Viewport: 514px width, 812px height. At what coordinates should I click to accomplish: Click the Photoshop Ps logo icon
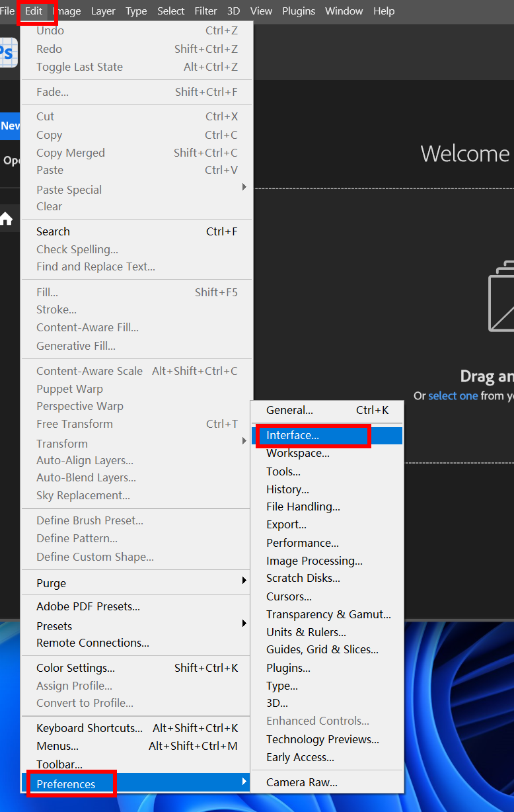coord(8,52)
